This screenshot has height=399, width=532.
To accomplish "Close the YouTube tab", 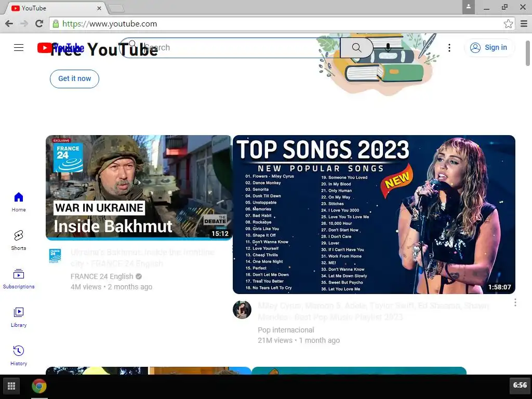I will (99, 8).
